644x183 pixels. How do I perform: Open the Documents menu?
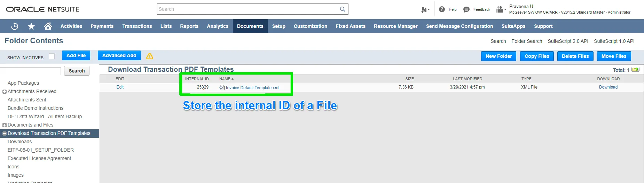pos(250,26)
